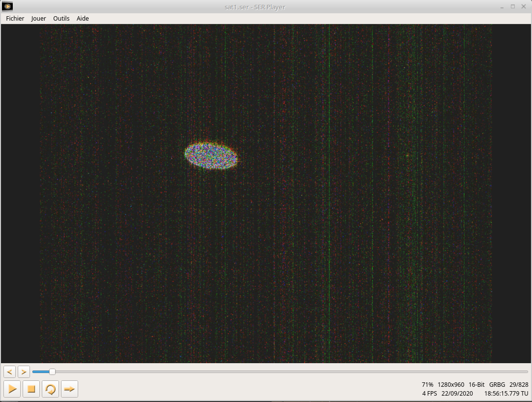Step forward one frame
The width and height of the screenshot is (532, 402).
pos(24,372)
